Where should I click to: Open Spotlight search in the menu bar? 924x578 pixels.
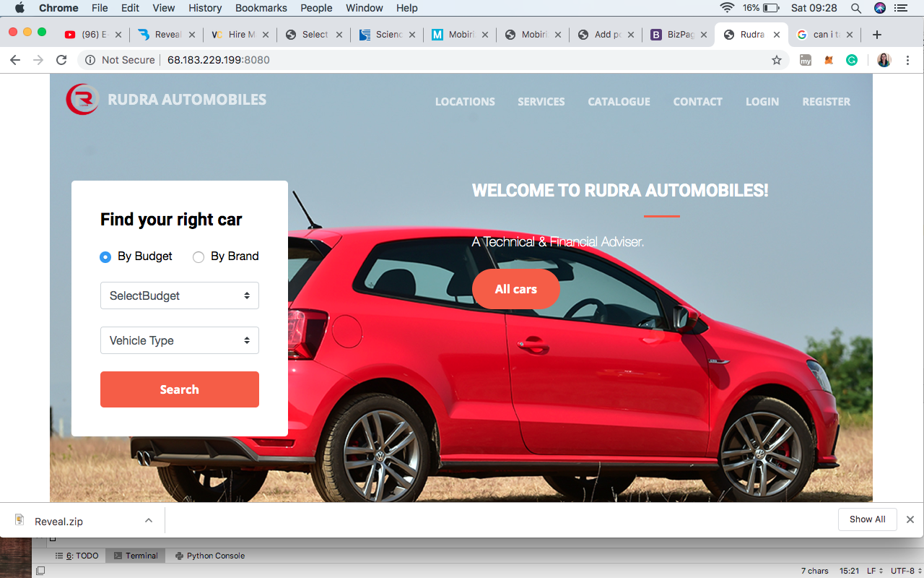856,8
